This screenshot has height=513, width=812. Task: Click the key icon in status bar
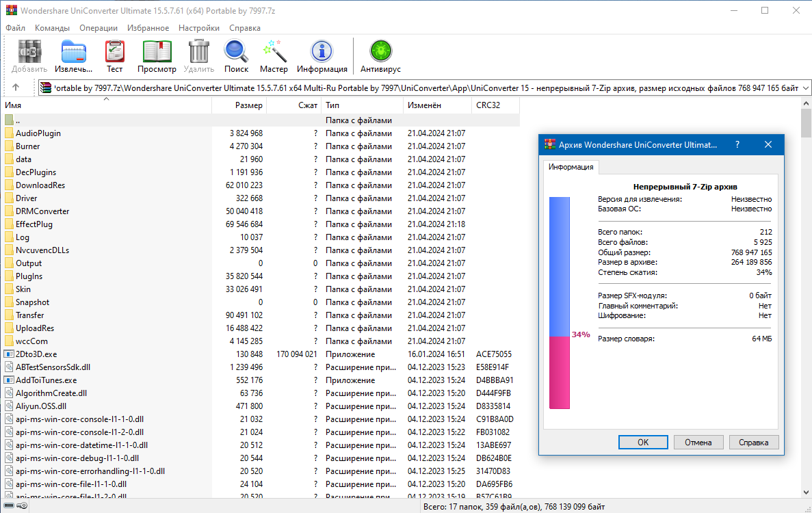point(22,505)
